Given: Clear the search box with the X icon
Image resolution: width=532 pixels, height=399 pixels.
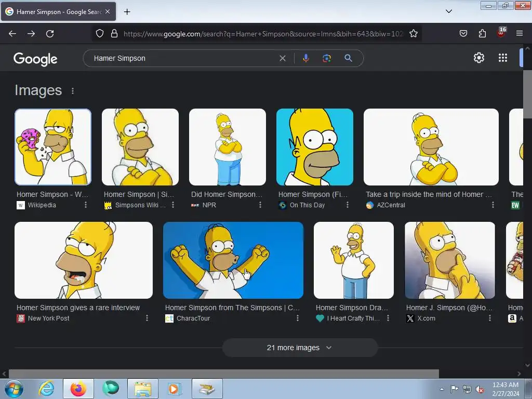Looking at the screenshot, I should pyautogui.click(x=282, y=58).
